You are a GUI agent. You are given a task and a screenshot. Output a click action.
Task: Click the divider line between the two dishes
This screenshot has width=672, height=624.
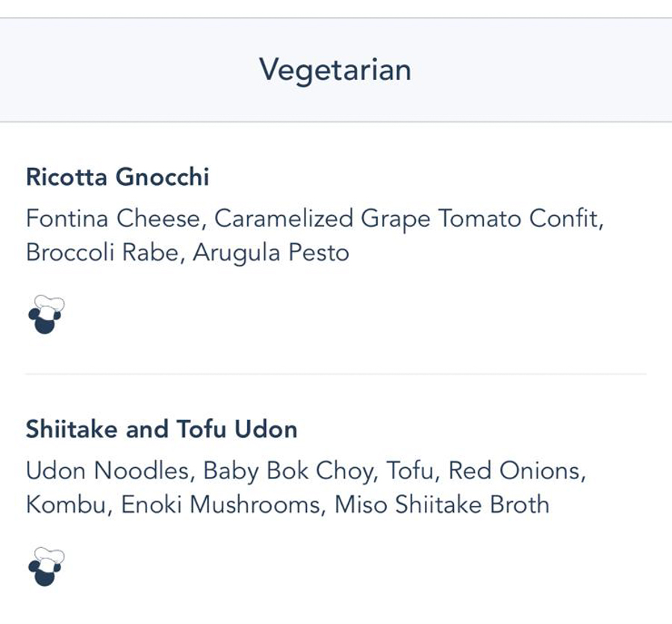[335, 374]
